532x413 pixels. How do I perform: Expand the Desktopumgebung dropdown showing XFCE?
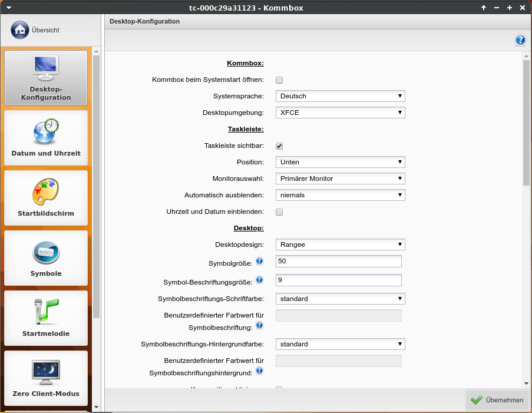click(340, 113)
